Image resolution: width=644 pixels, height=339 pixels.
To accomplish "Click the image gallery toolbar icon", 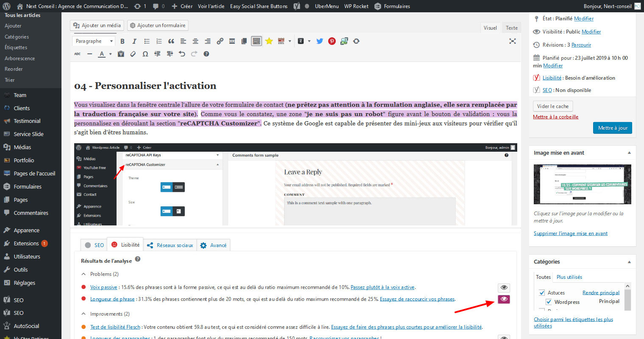I will [344, 41].
